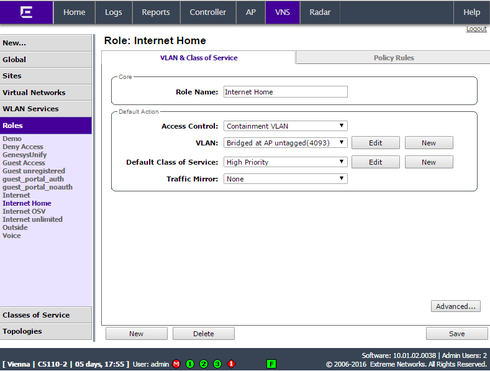Select the GenesysUnify role
This screenshot has height=371, width=490.
coord(25,155)
